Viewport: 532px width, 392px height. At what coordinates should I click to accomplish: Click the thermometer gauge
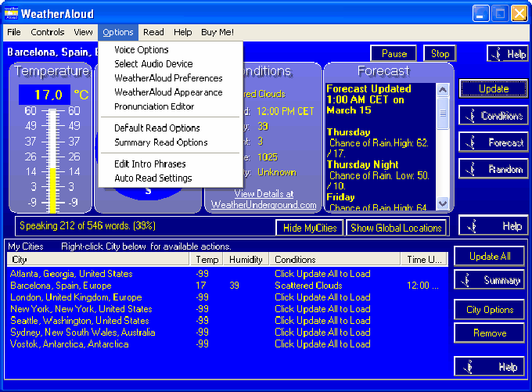(x=52, y=160)
